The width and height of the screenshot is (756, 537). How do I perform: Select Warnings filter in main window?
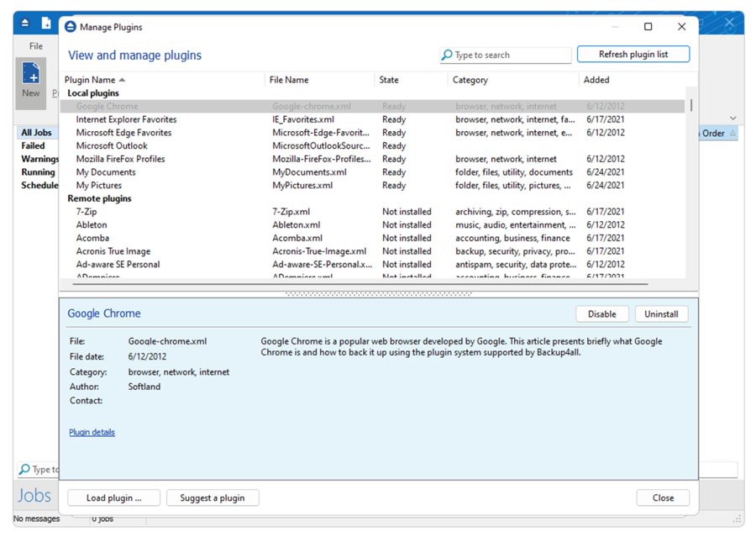point(39,159)
